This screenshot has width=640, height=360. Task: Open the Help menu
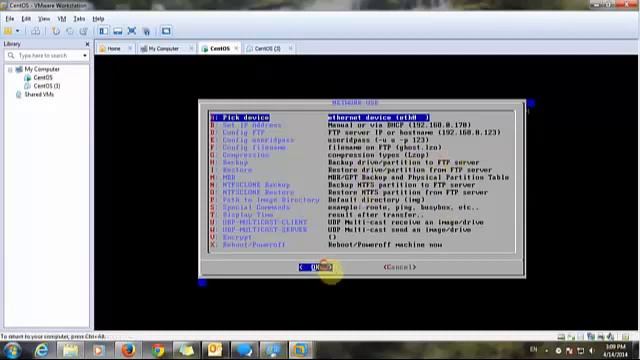(x=98, y=19)
